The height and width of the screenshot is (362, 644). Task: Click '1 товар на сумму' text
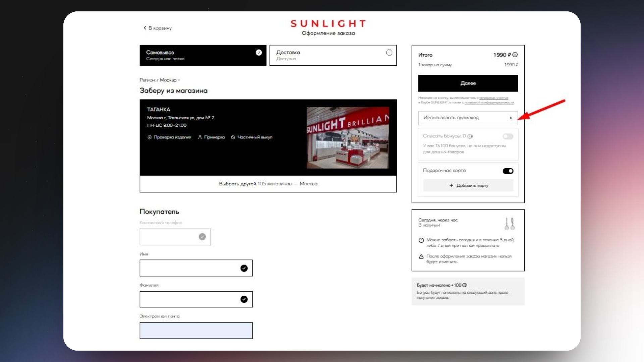[435, 65]
